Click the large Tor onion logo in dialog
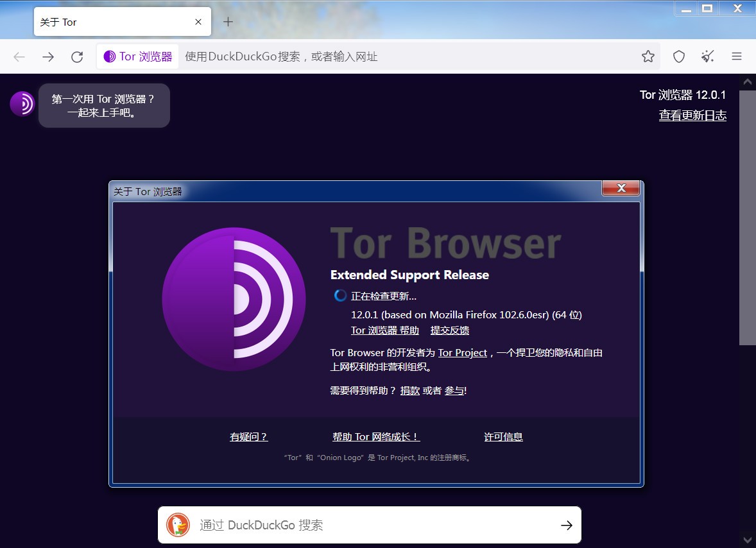The height and width of the screenshot is (548, 756). click(x=234, y=299)
